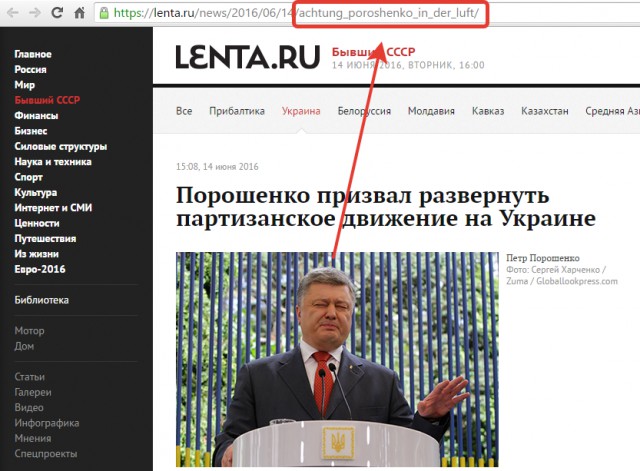640x471 pixels.
Task: Select the Украина region tab
Action: click(x=301, y=111)
